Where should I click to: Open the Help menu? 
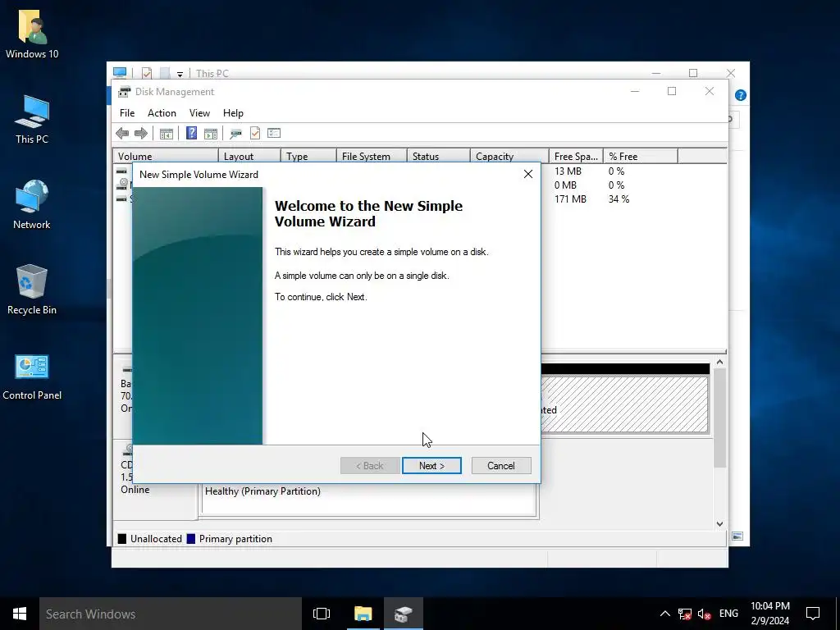click(233, 113)
